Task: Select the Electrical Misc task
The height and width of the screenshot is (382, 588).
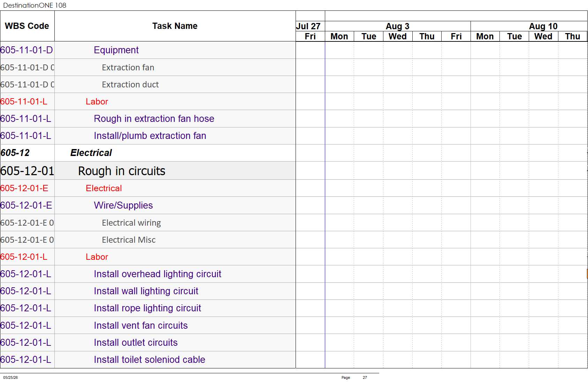Action: 129,240
